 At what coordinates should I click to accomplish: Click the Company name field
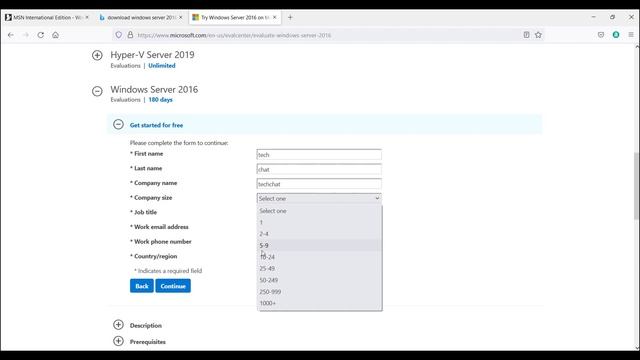tap(319, 184)
